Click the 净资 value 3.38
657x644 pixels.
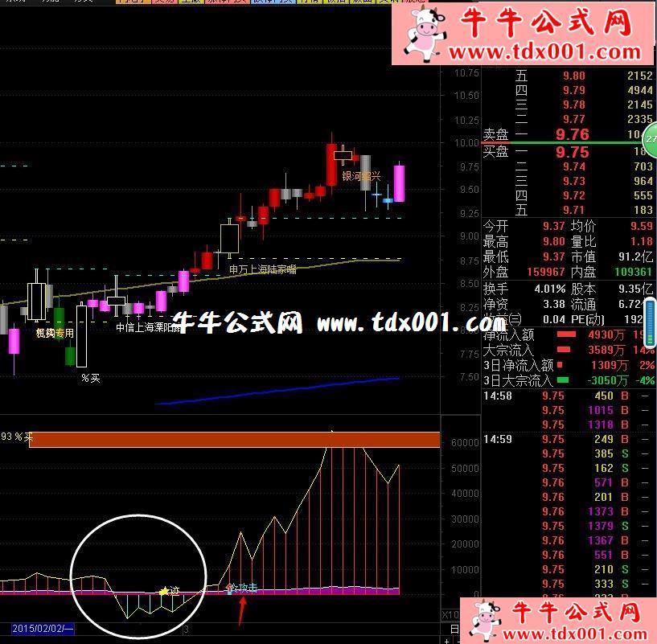tap(554, 304)
